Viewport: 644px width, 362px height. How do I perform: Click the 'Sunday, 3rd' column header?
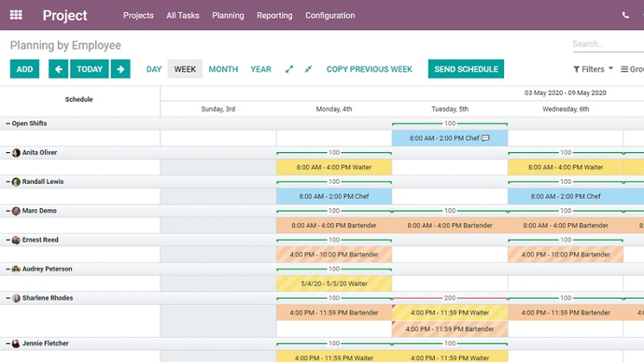click(218, 109)
